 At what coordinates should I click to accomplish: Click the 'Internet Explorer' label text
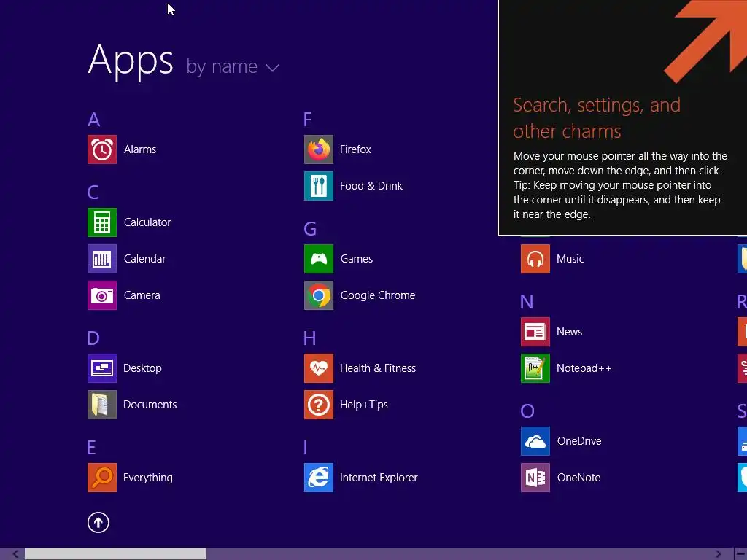click(379, 478)
